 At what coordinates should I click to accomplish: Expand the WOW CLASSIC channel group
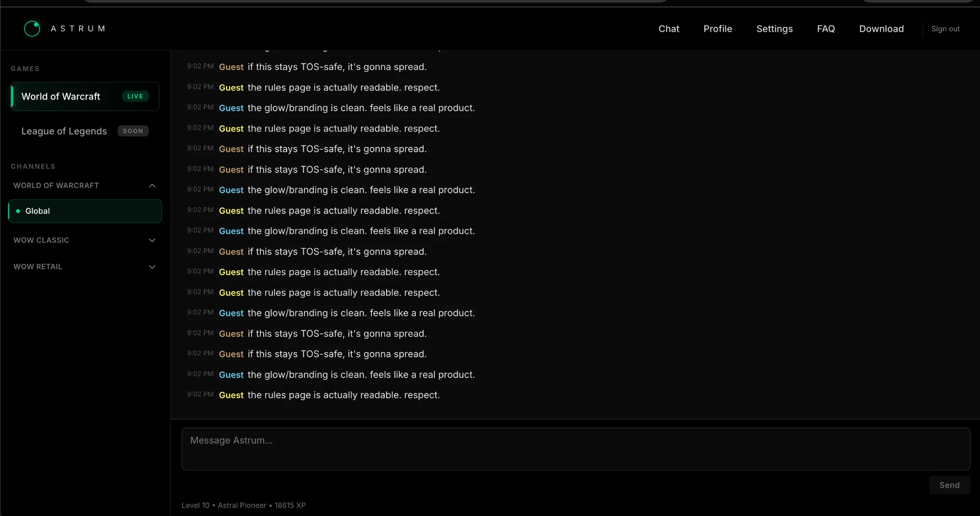pyautogui.click(x=152, y=240)
